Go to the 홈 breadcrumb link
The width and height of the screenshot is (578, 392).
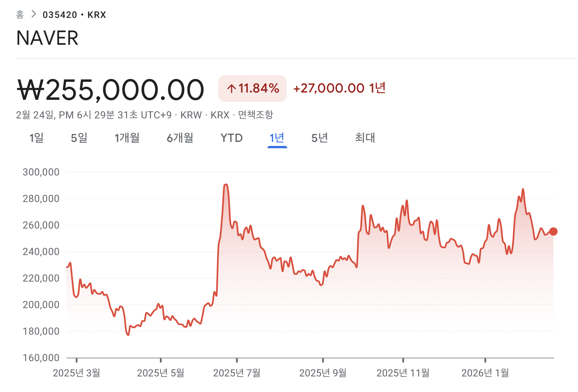point(20,15)
